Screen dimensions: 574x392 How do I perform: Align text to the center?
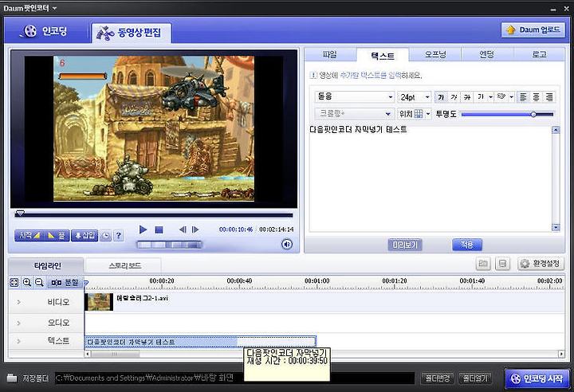pyautogui.click(x=537, y=97)
